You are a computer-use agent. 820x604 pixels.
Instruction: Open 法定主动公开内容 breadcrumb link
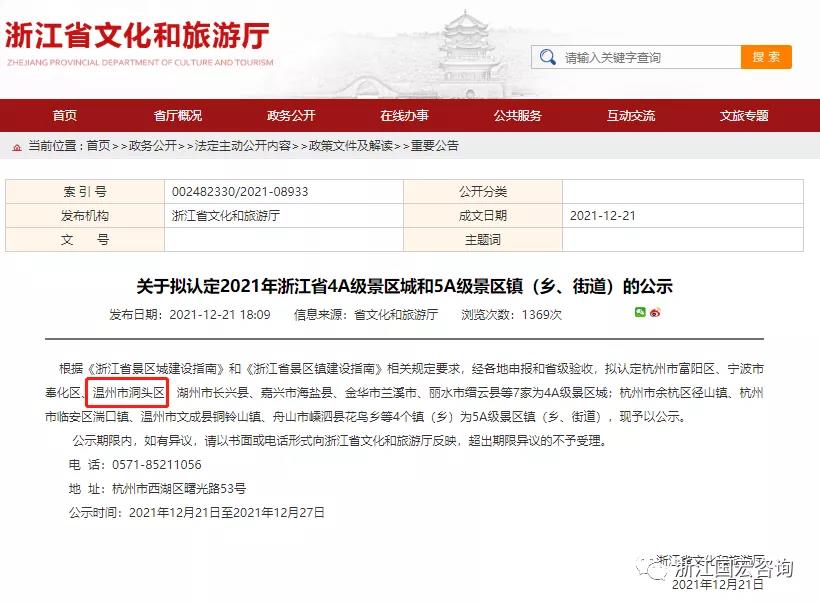(243, 146)
